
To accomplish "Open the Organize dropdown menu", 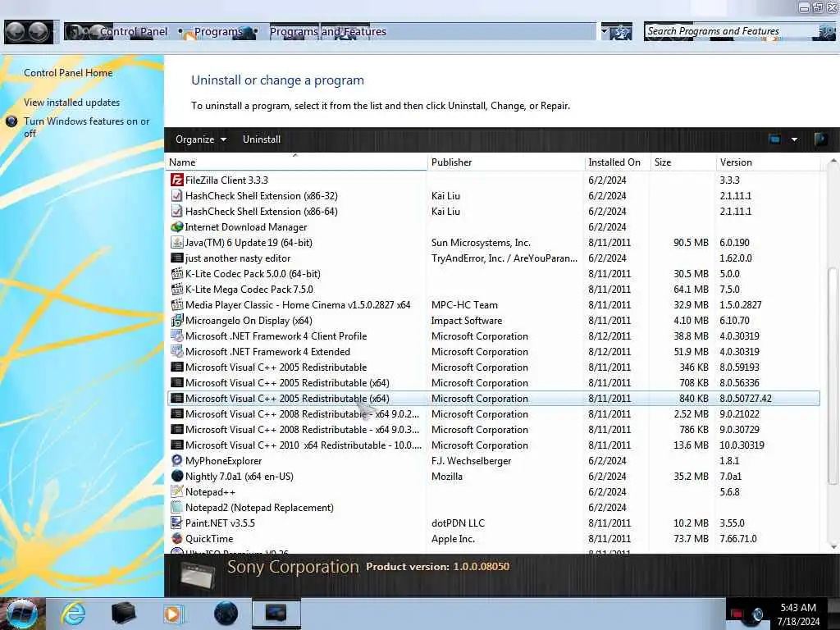I will [x=201, y=139].
